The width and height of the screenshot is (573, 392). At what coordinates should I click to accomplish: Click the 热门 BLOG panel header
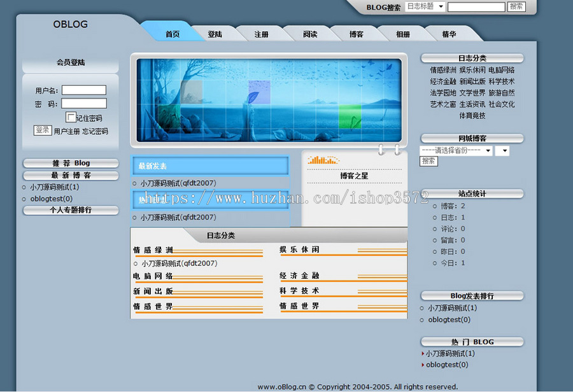471,342
